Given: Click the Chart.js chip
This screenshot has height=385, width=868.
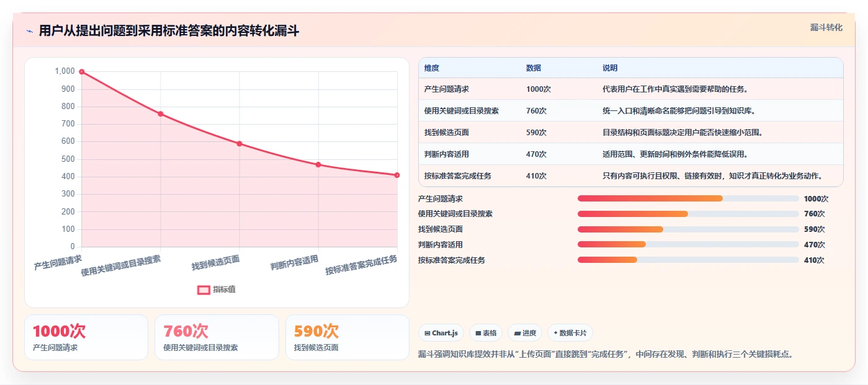Looking at the screenshot, I should tap(441, 333).
